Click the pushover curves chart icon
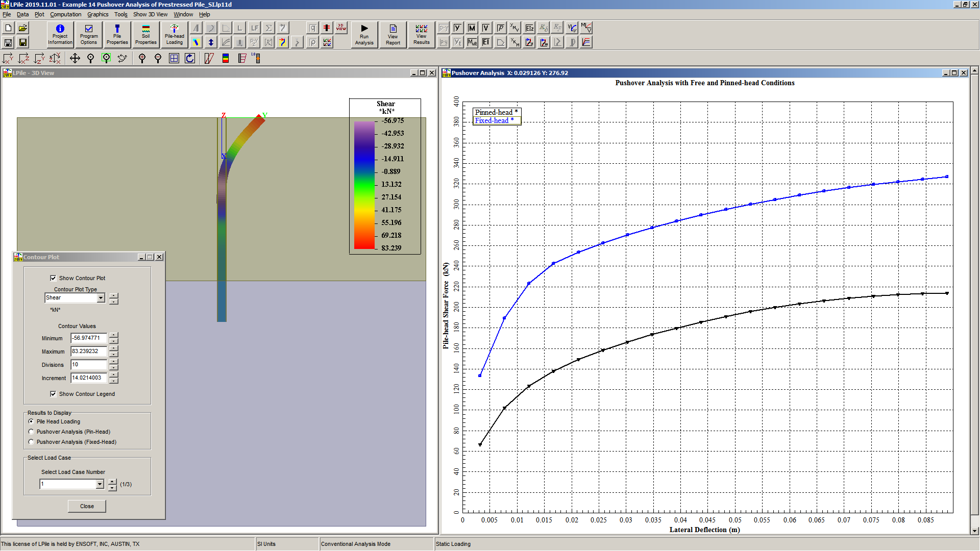Image resolution: width=980 pixels, height=551 pixels. (586, 42)
